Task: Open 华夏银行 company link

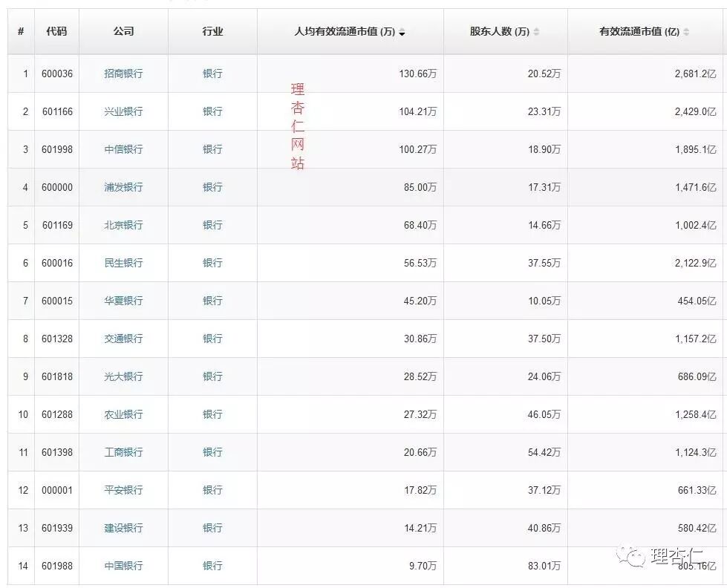Action: pos(123,301)
